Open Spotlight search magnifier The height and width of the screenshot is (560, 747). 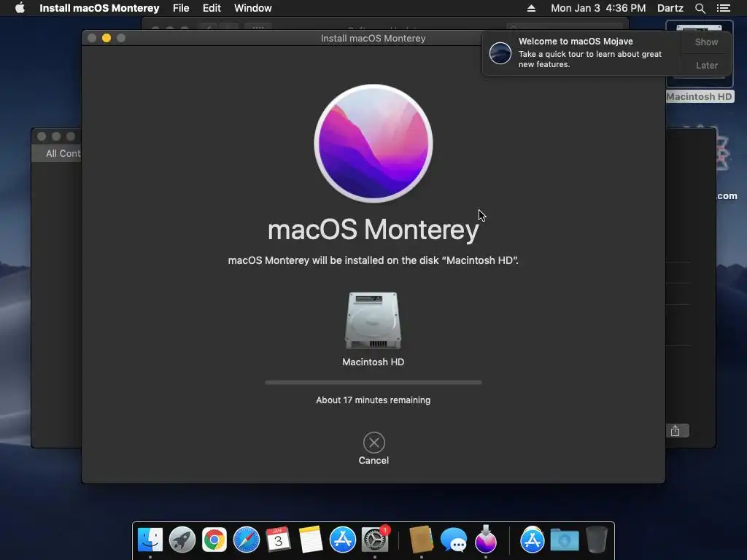click(x=700, y=8)
